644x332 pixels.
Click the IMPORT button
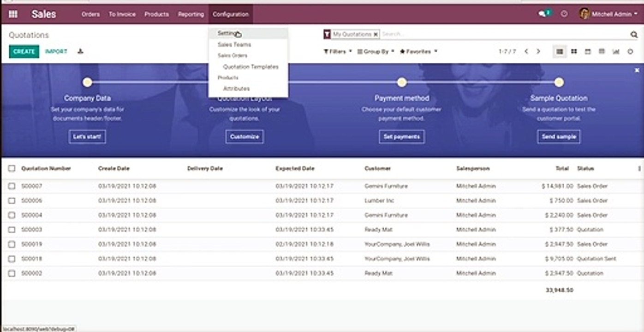pos(56,52)
